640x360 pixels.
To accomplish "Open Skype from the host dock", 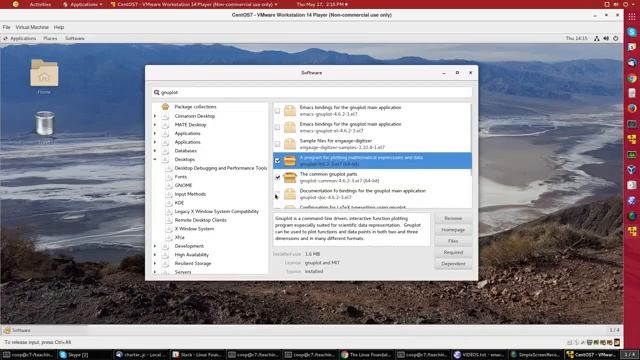I will [x=632, y=32].
